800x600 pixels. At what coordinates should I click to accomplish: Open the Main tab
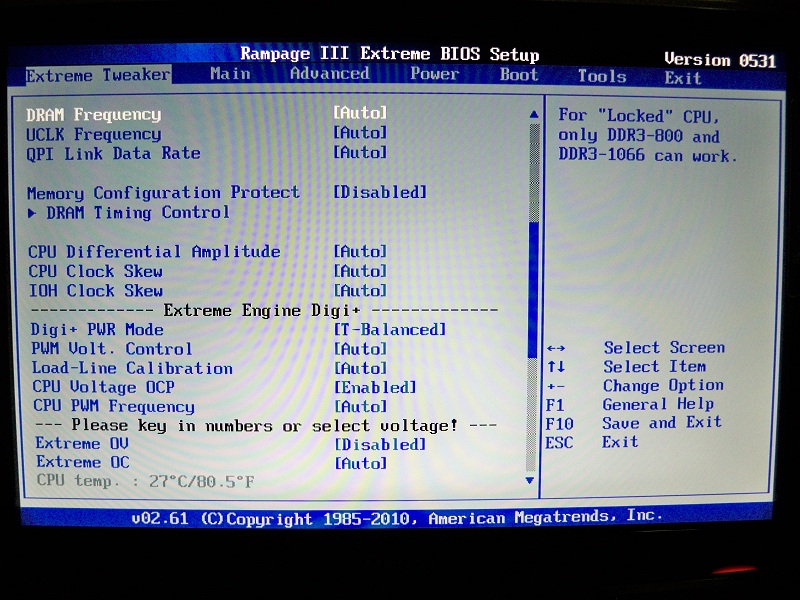click(x=230, y=73)
